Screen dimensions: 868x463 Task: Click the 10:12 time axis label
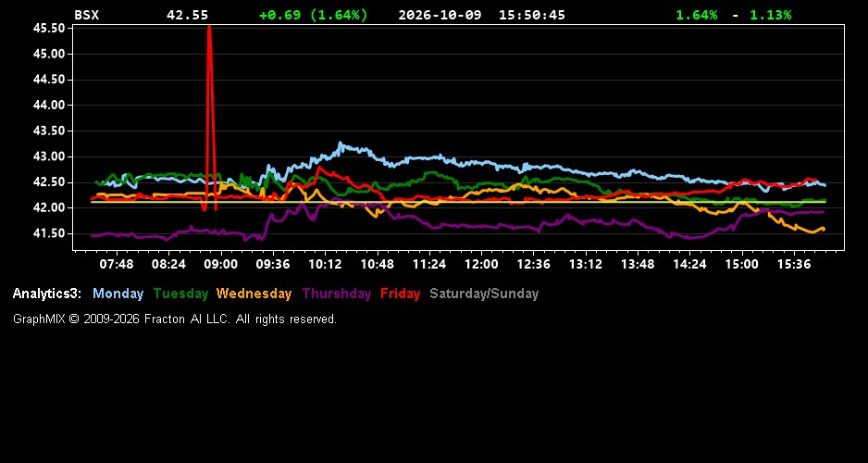point(325,264)
